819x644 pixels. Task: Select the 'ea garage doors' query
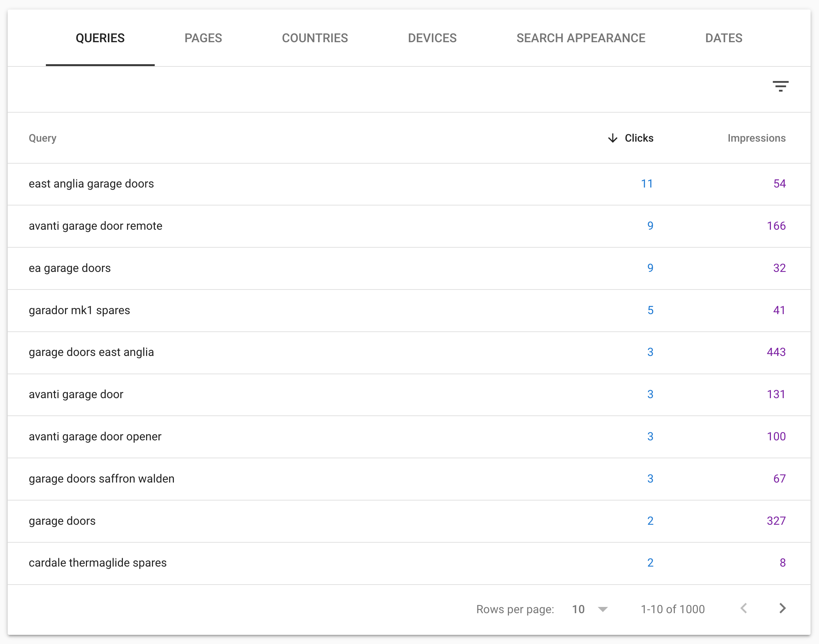70,268
